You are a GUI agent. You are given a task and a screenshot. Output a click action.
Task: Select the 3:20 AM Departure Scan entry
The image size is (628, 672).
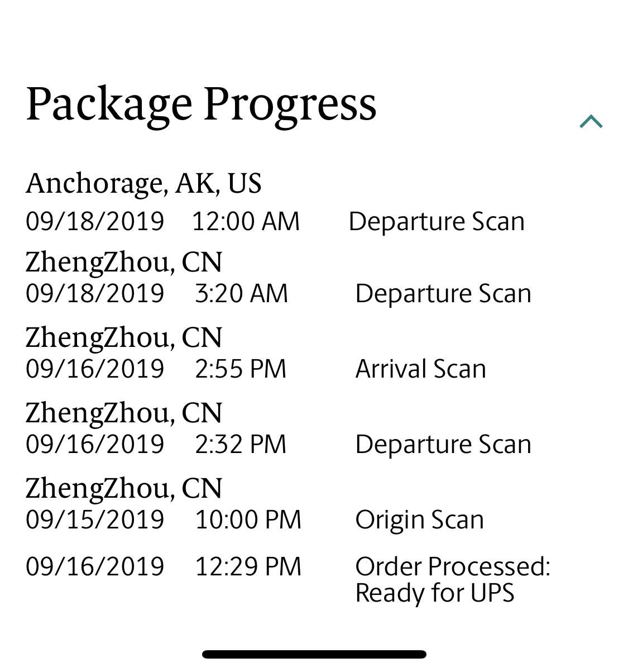click(x=443, y=294)
